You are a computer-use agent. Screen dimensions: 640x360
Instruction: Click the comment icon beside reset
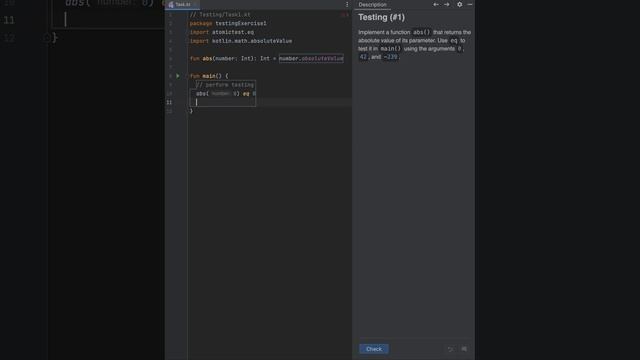464,349
